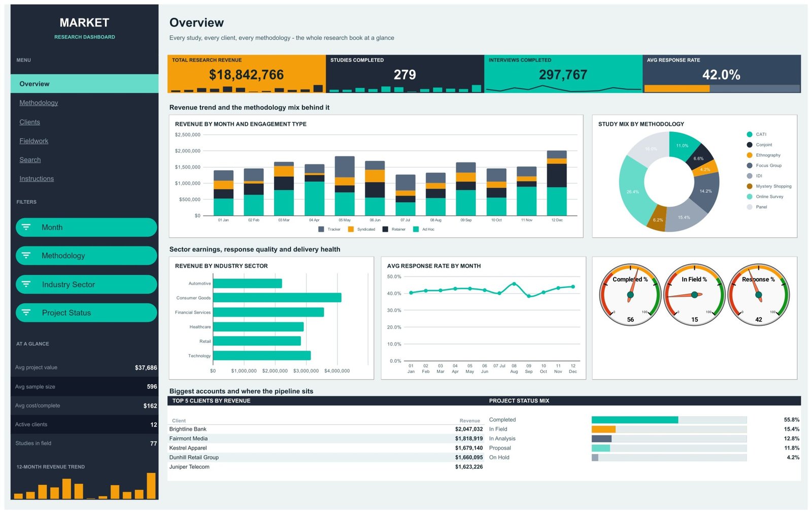Screen dimensions: 812x514
Task: Open the Month filter
Action: (x=86, y=227)
